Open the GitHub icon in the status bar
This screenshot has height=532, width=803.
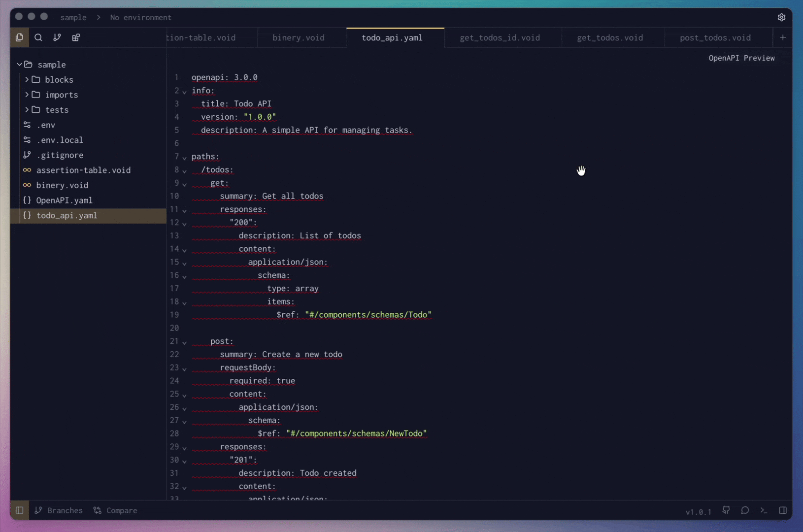tap(726, 510)
